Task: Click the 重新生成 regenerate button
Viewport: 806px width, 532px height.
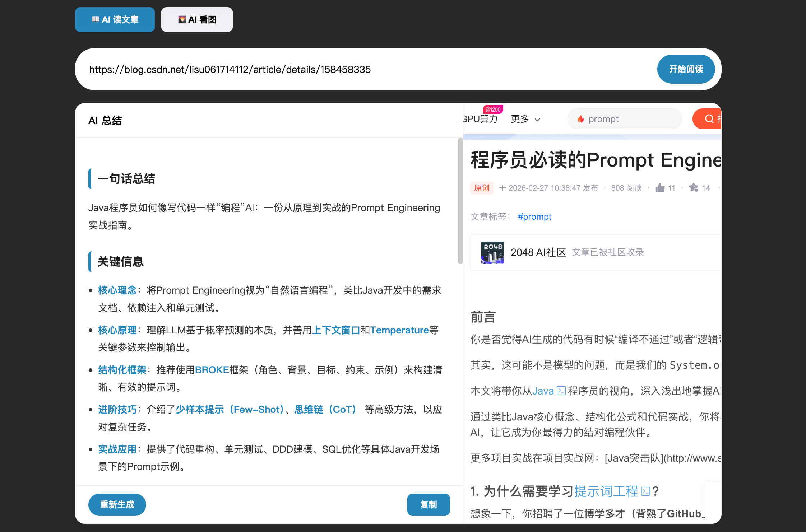Action: pos(117,504)
